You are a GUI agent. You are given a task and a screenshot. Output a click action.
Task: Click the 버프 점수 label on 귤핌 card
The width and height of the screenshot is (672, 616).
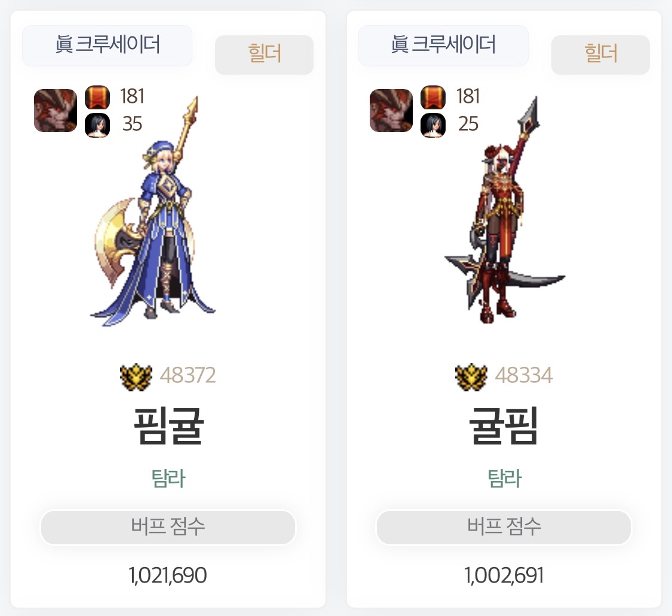pos(504,527)
